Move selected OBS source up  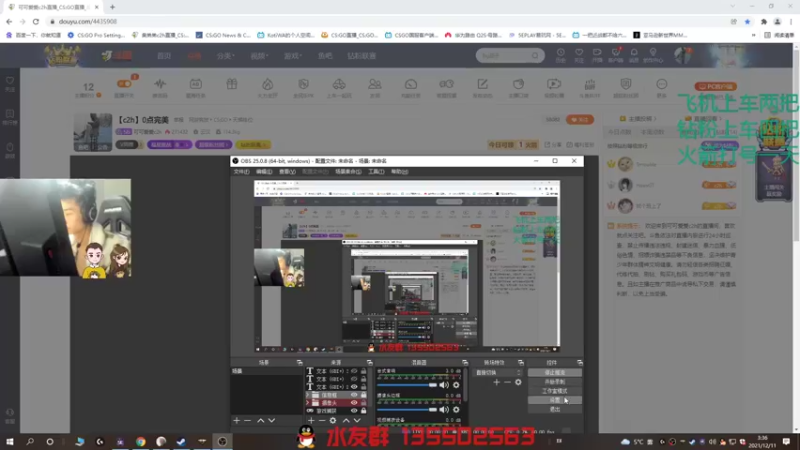[346, 420]
